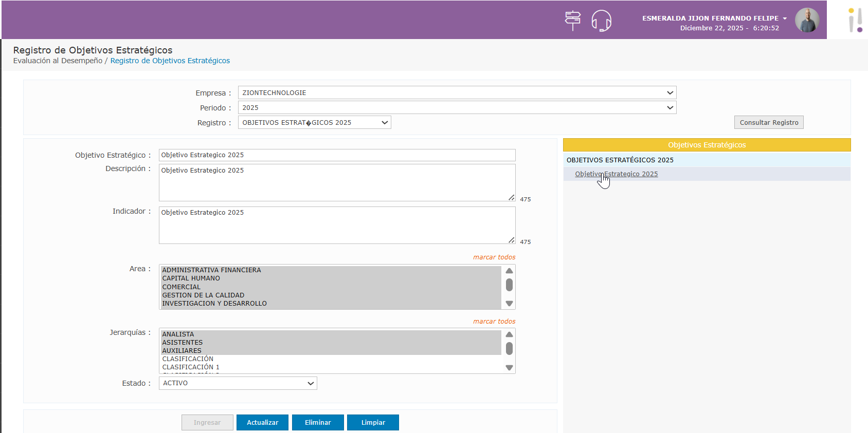The width and height of the screenshot is (868, 433).
Task: Open the Estado dropdown set to ACTIVO
Action: pyautogui.click(x=238, y=383)
